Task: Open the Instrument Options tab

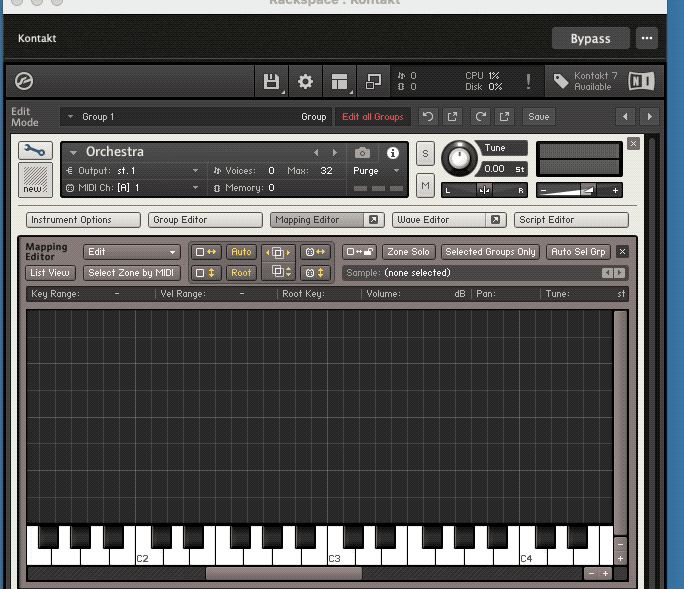Action: click(x=83, y=220)
